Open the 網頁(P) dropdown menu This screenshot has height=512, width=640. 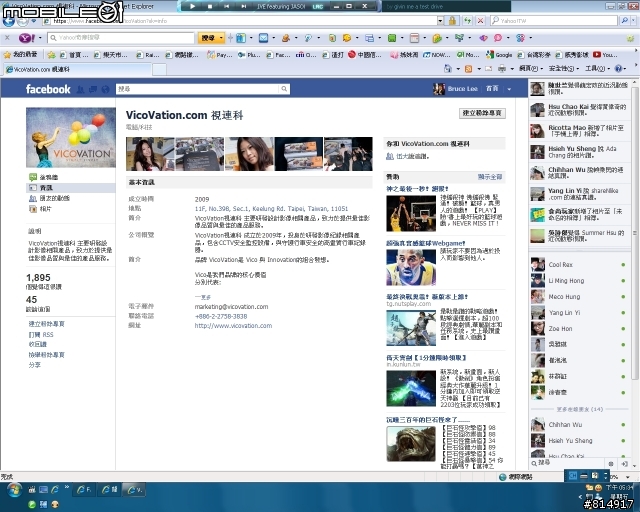(530, 69)
